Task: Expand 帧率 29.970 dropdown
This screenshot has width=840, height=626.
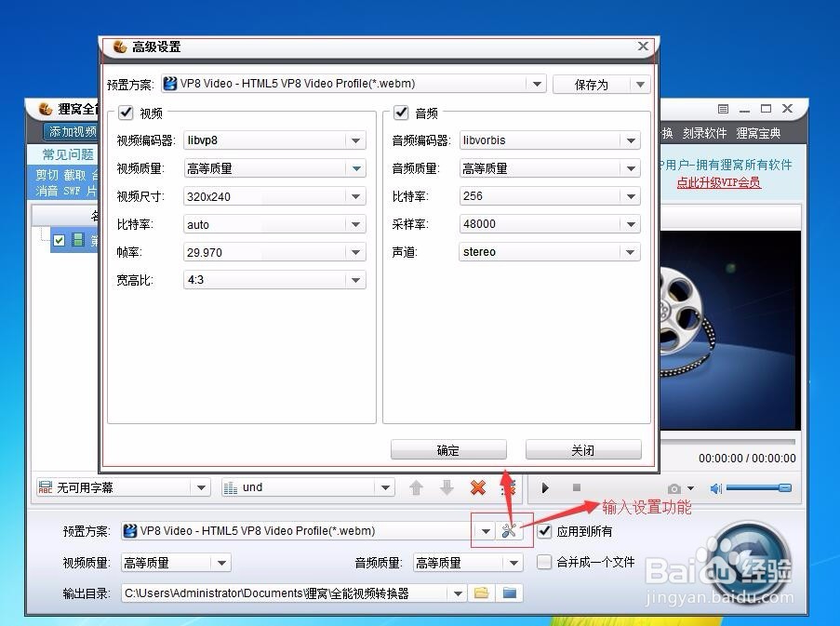Action: click(355, 252)
